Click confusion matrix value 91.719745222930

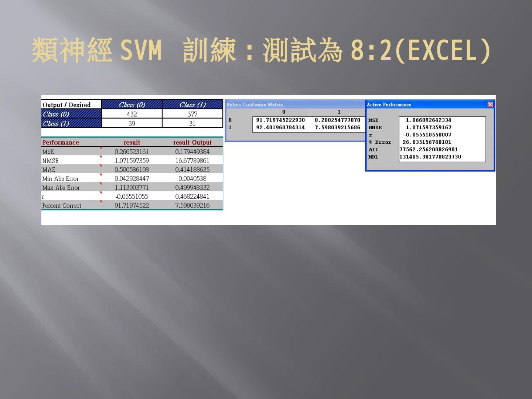coord(281,120)
